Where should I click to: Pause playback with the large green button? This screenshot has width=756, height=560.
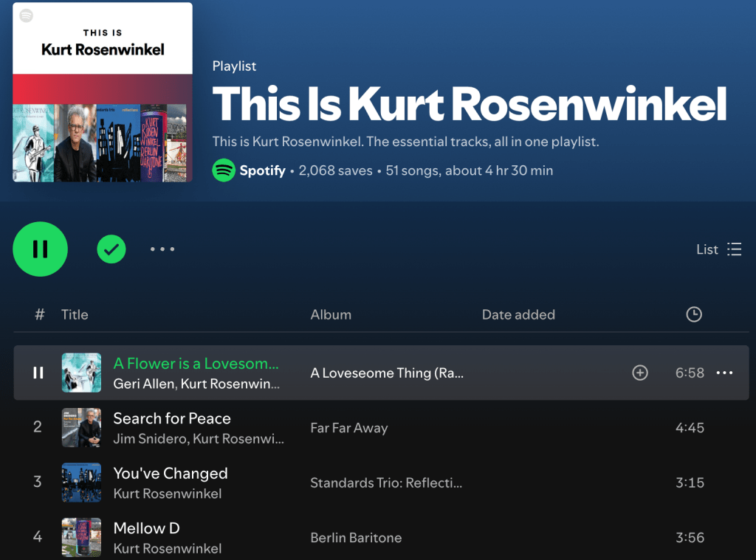40,249
